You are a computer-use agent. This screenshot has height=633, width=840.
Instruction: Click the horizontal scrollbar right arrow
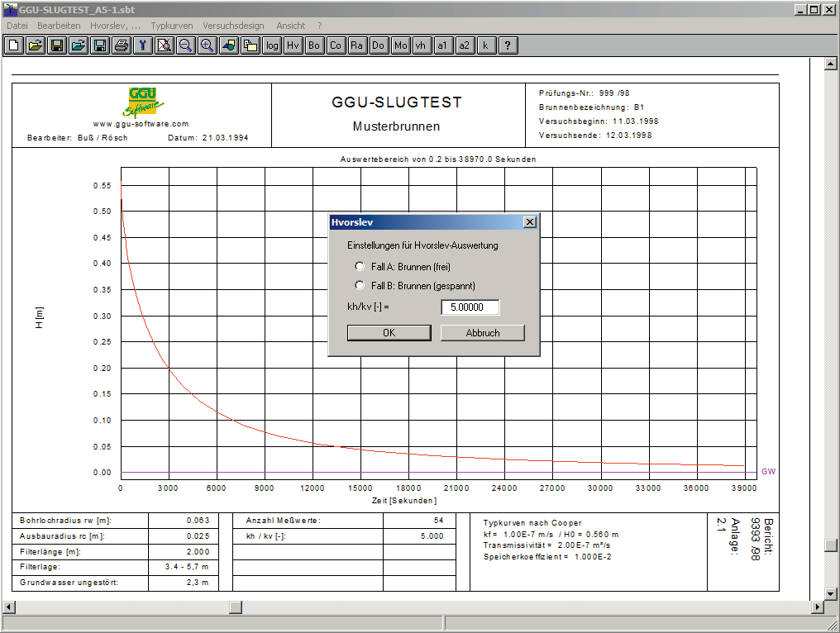[x=818, y=607]
